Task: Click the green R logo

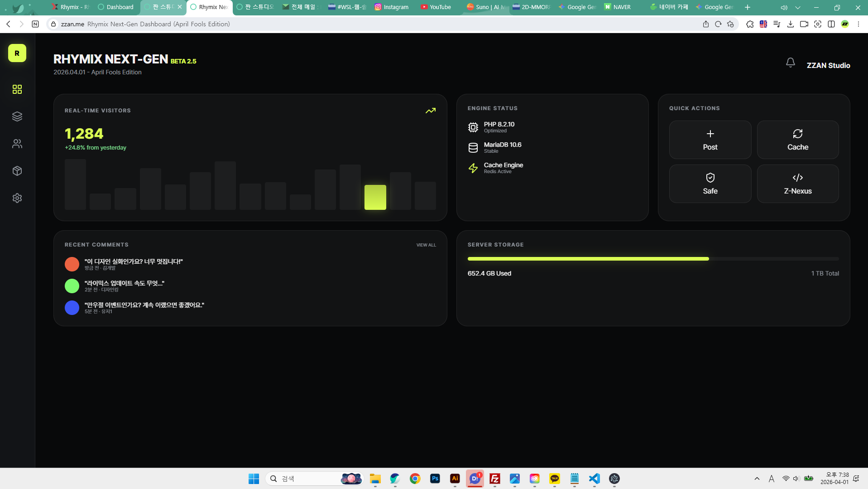Action: (x=17, y=53)
